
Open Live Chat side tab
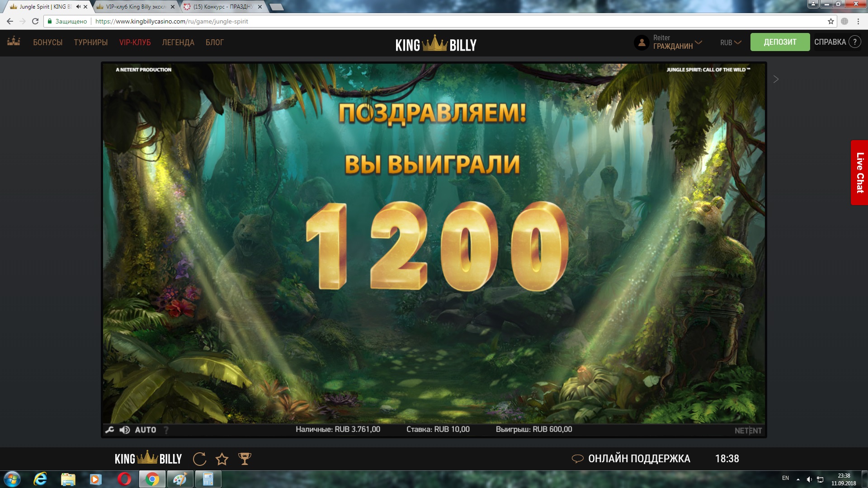click(859, 173)
